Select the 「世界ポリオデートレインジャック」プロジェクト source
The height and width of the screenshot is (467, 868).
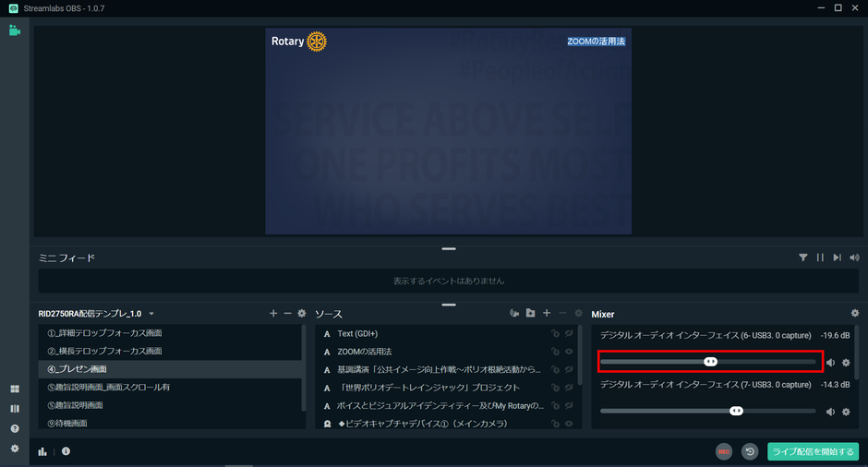[446, 388]
